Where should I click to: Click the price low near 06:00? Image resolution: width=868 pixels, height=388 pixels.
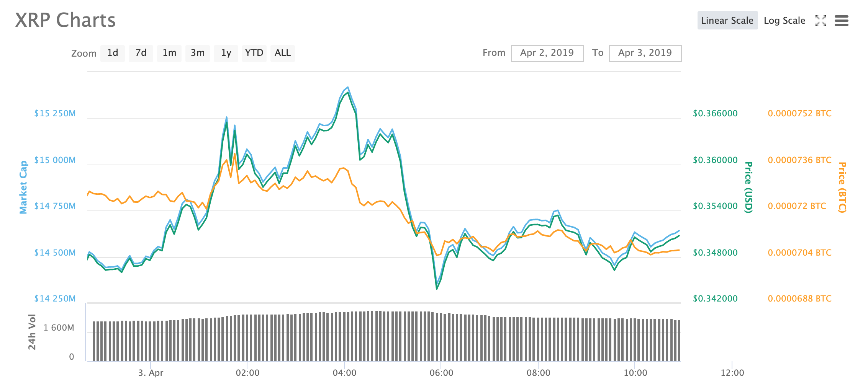pyautogui.click(x=437, y=288)
